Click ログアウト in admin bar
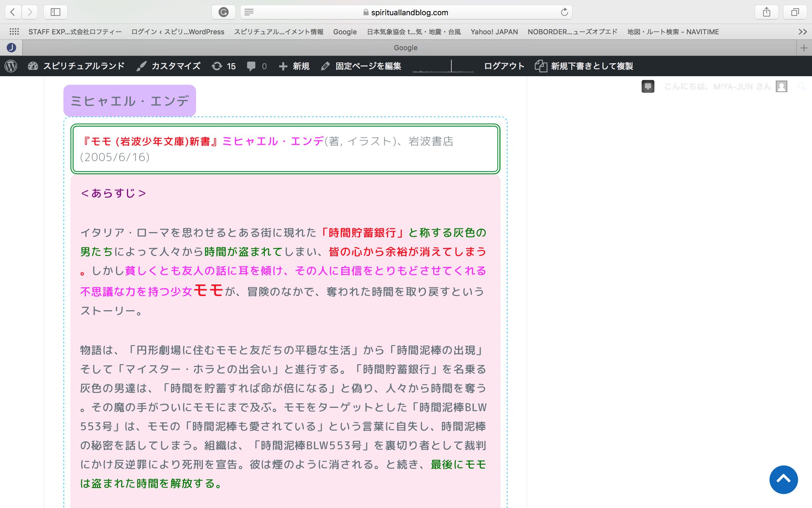The image size is (812, 508). click(504, 66)
